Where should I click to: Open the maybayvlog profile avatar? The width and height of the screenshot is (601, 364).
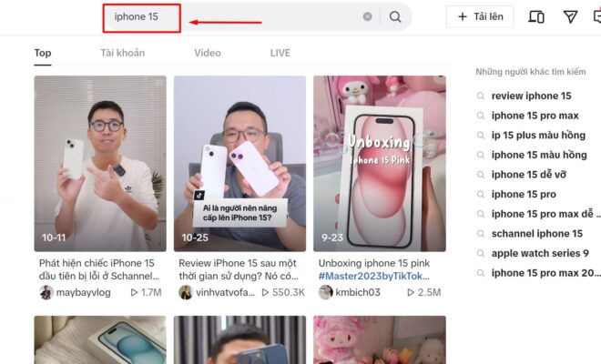46,292
